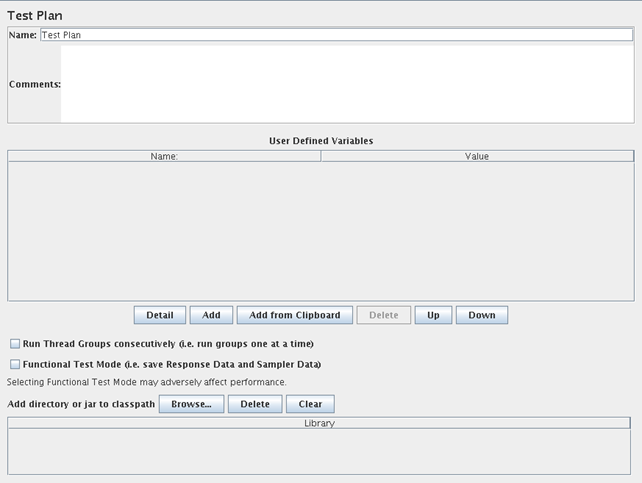Viewport: 642px width, 483px height.
Task: Enable Run Thread Groups consecutively
Action: click(x=15, y=344)
